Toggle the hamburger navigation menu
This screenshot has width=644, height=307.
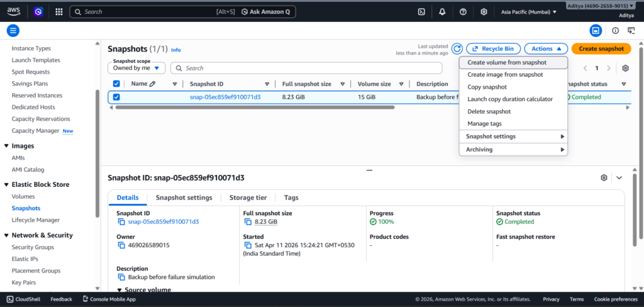(13, 30)
